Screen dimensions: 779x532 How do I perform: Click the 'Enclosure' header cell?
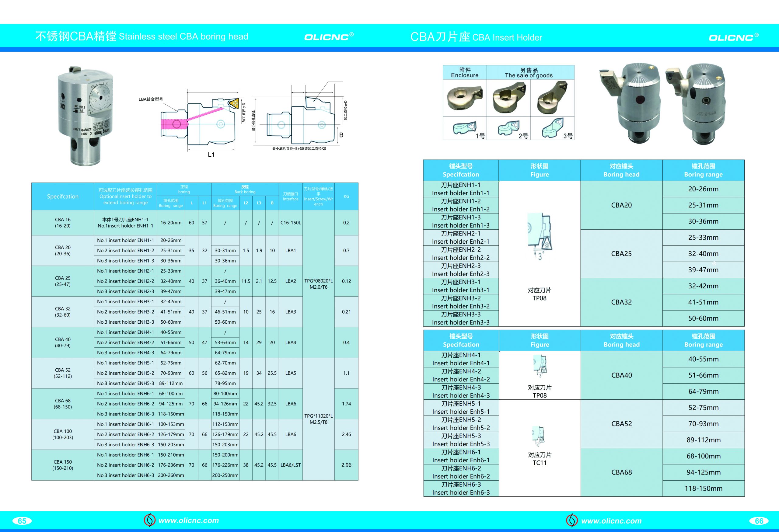[x=465, y=72]
